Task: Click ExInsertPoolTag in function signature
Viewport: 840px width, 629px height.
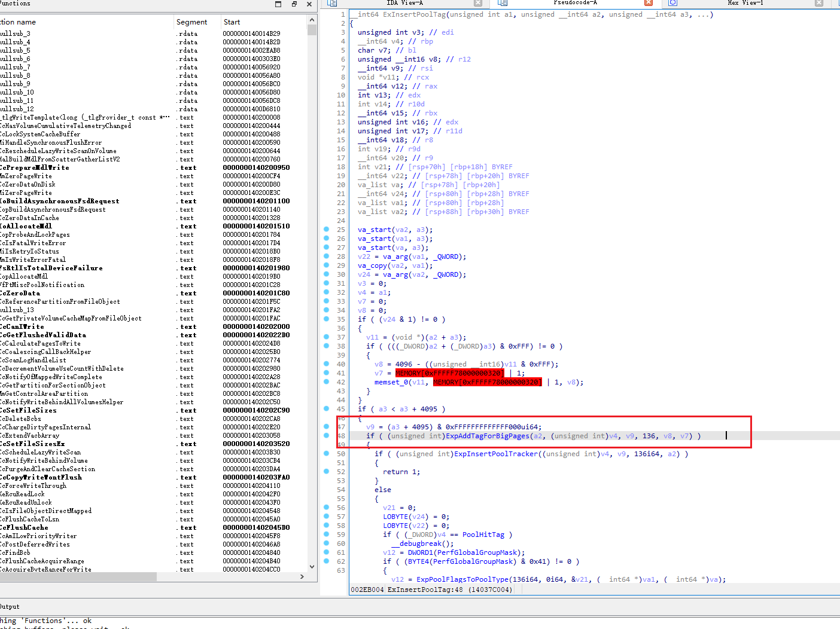Action: 415,14
